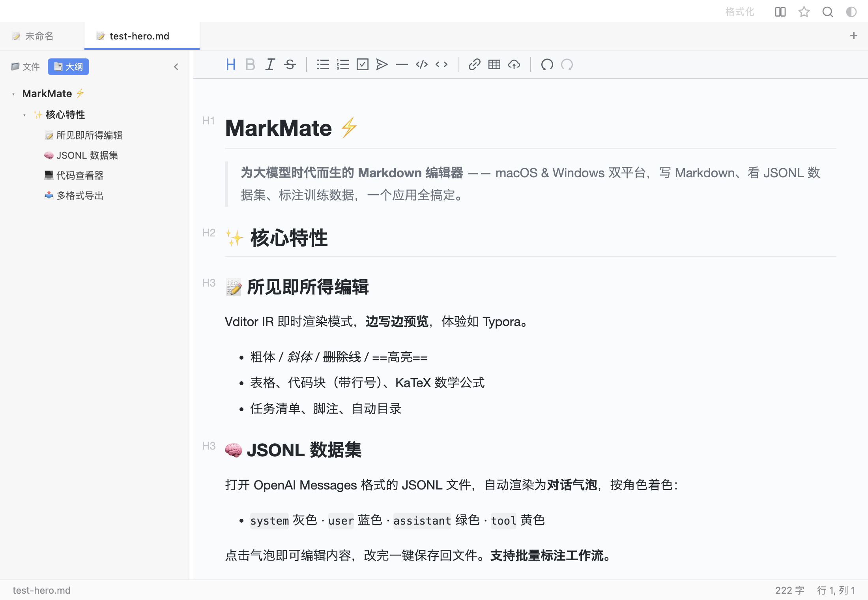
Task: Insert an unordered bullet list
Action: point(323,64)
